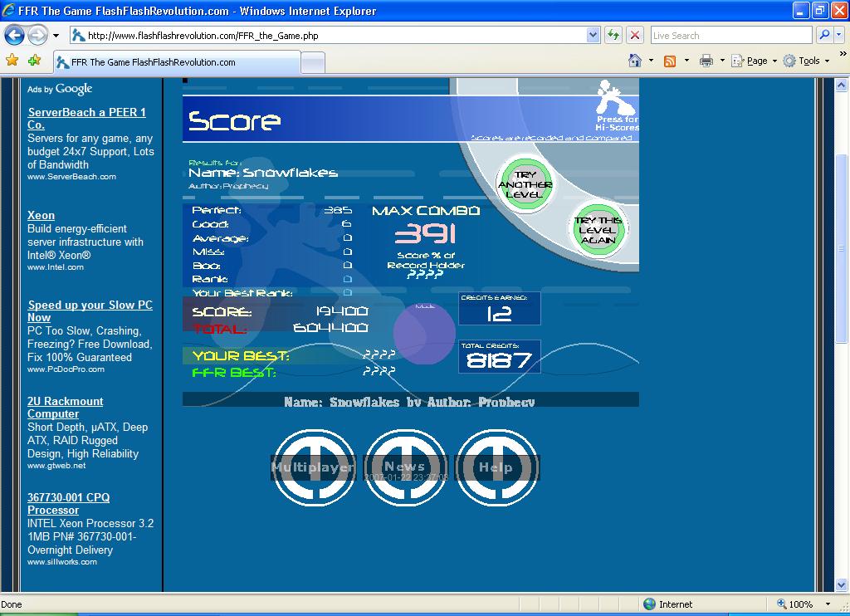Viewport: 850px width, 616px height.
Task: Click the Multiplayer round button
Action: [314, 467]
